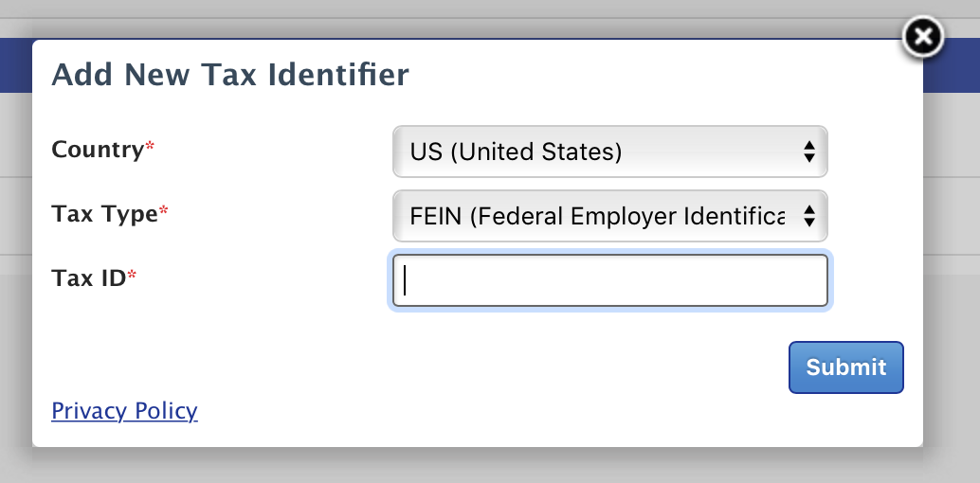
Task: Click the Tax Type dropdown's up-down arrows
Action: click(808, 216)
